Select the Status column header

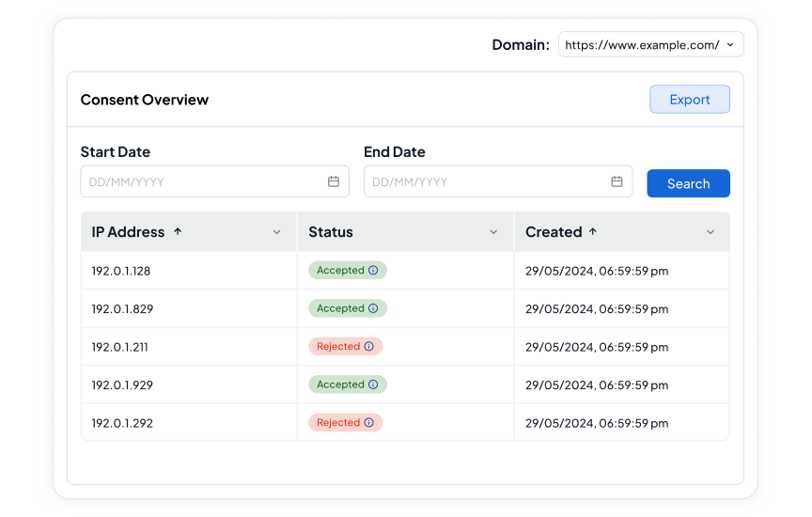[x=405, y=231]
